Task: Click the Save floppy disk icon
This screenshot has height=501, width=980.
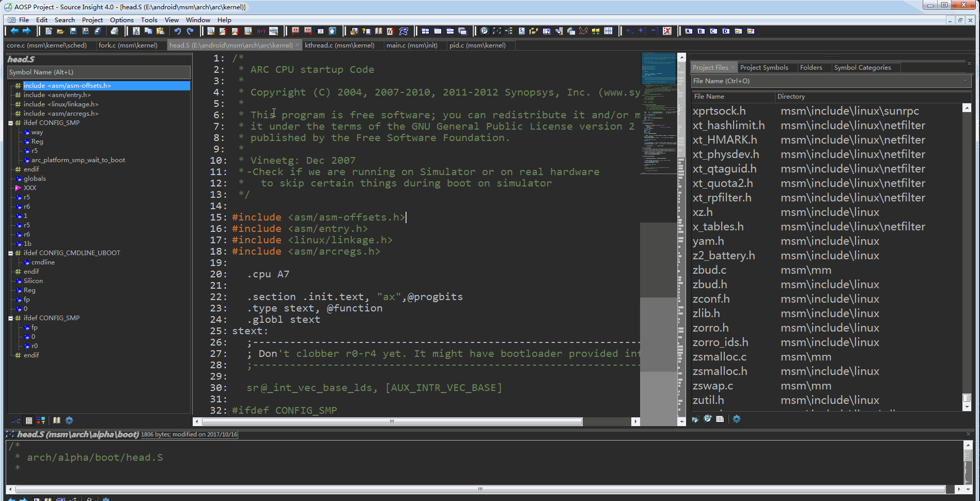Action: [73, 31]
